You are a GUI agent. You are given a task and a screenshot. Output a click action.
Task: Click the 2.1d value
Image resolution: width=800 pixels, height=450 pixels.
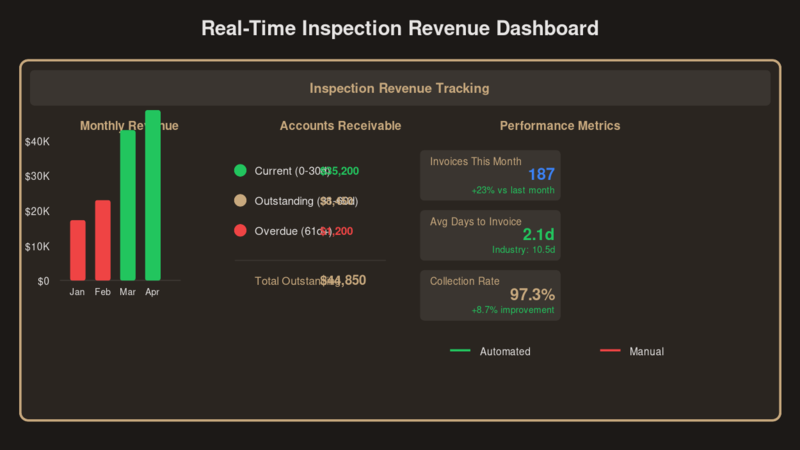tap(538, 235)
